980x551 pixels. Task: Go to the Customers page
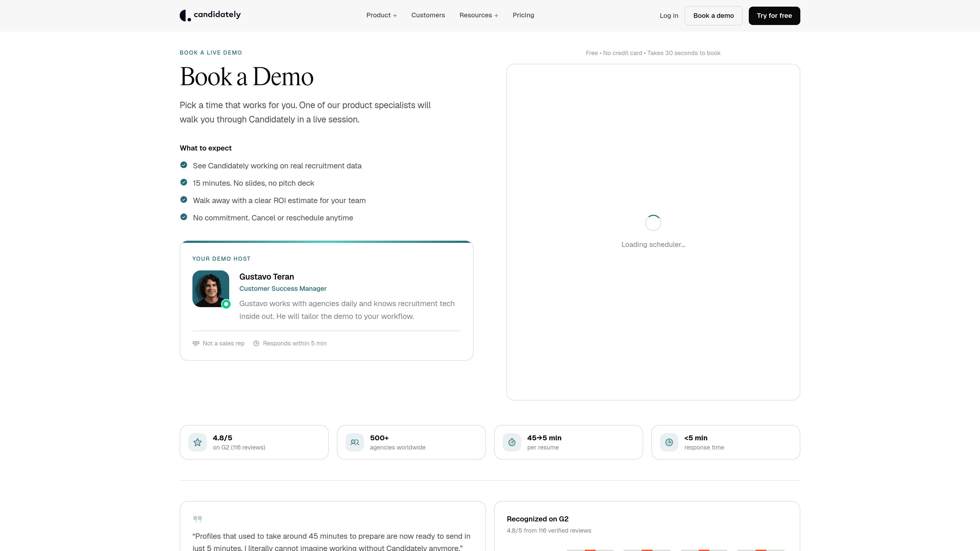pos(428,15)
